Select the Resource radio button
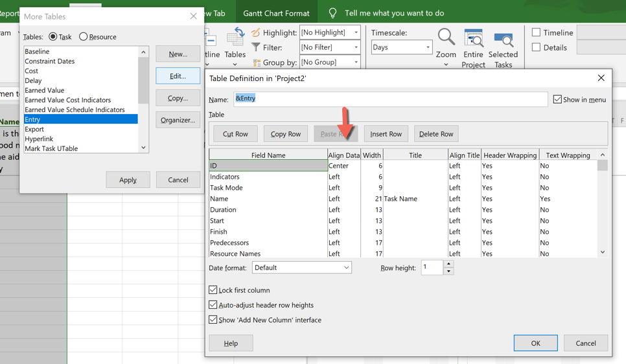The width and height of the screenshot is (626, 364). pyautogui.click(x=84, y=37)
